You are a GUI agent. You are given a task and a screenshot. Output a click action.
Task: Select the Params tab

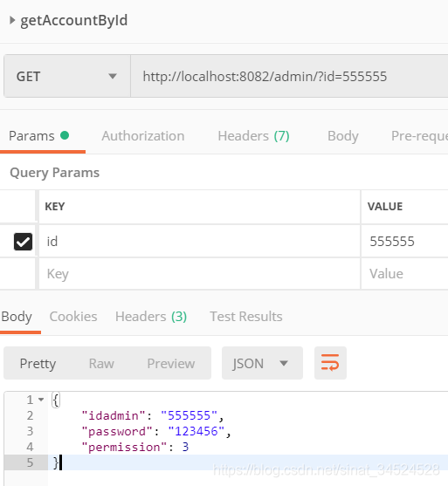point(38,136)
